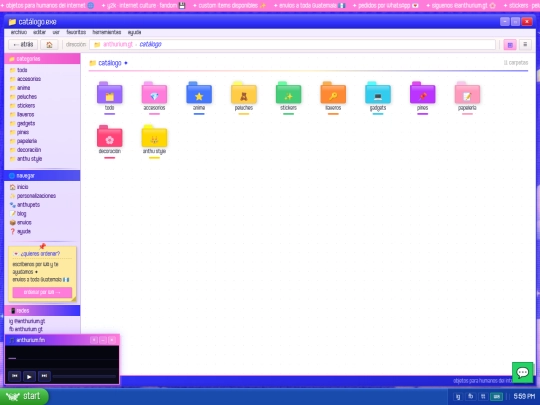Play music in anthurium.fm player
This screenshot has width=540, height=405.
pos(29,376)
